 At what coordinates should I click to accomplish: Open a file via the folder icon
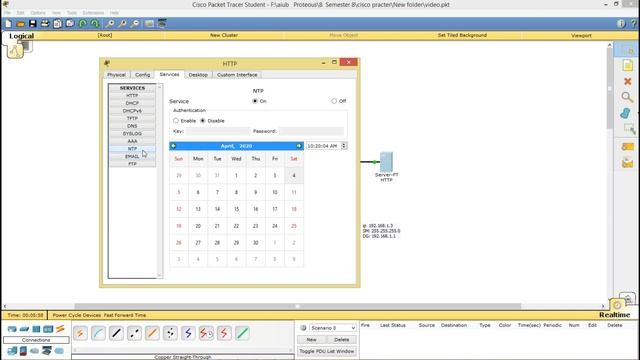pos(20,24)
